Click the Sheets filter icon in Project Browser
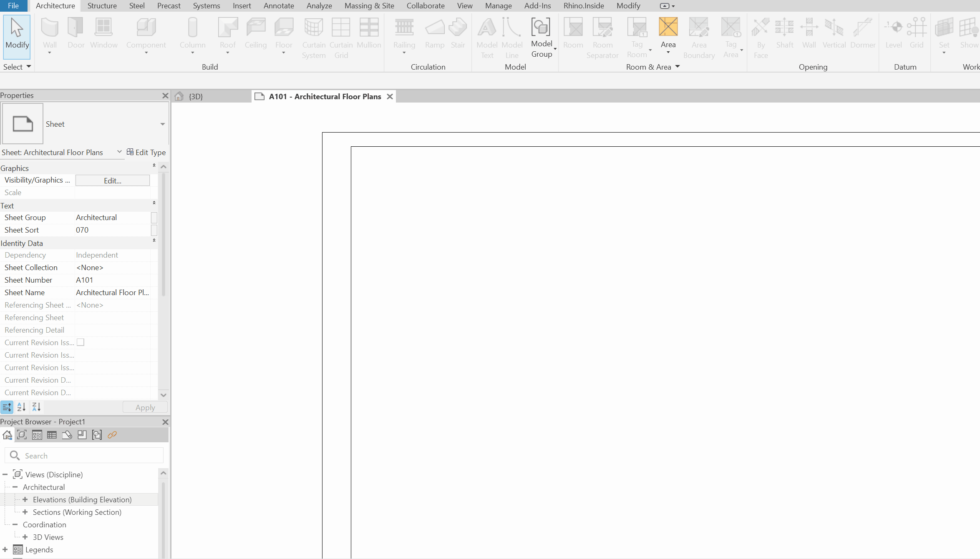Viewport: 980px width, 559px height. point(67,435)
